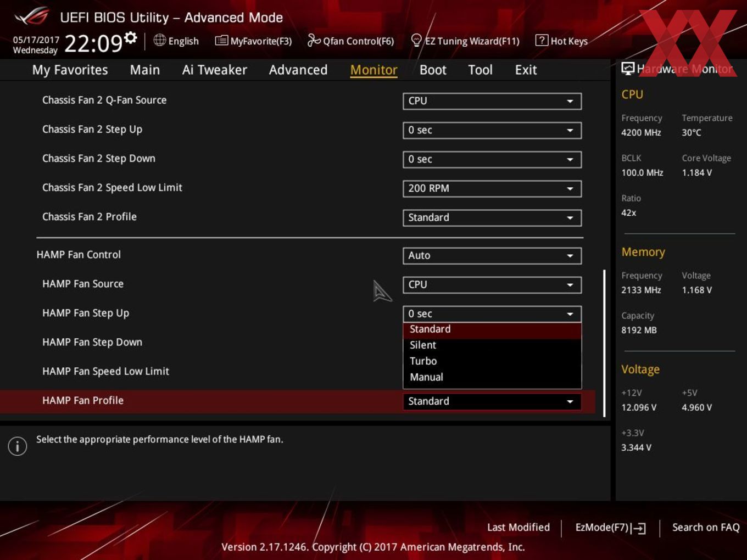747x560 pixels.
Task: Select the HAMP Fan Step Down label
Action: coord(92,343)
